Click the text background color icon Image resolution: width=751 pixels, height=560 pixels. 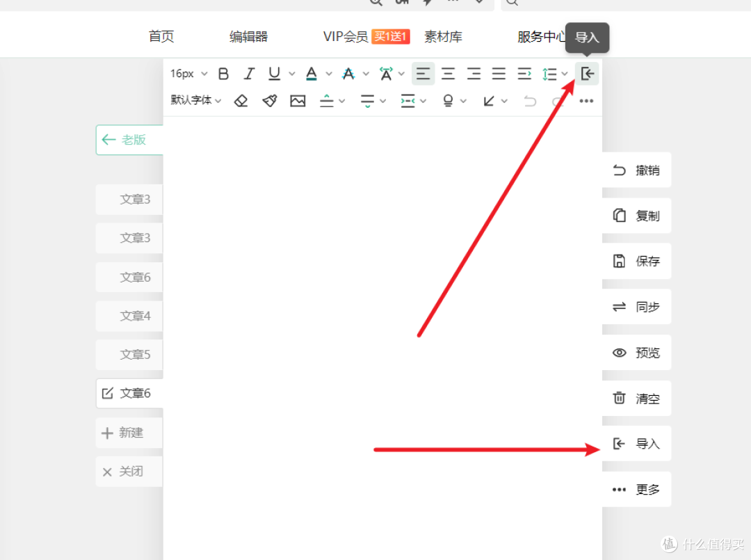[348, 74]
